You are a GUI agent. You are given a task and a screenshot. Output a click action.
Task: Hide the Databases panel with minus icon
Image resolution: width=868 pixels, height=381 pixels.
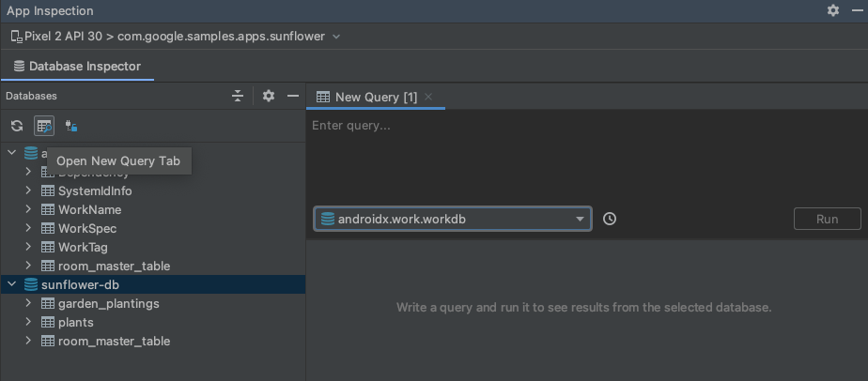tap(293, 96)
